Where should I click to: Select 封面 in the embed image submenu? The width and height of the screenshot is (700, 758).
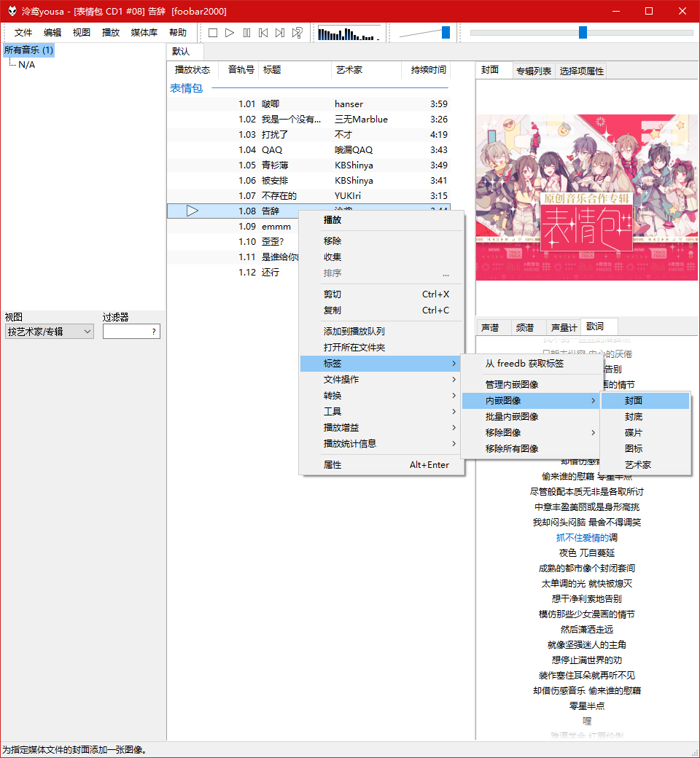(x=645, y=401)
